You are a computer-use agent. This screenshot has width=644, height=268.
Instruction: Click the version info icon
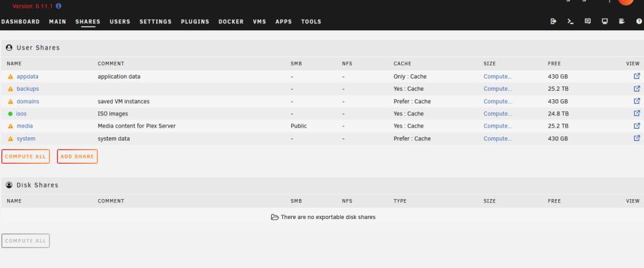(59, 6)
